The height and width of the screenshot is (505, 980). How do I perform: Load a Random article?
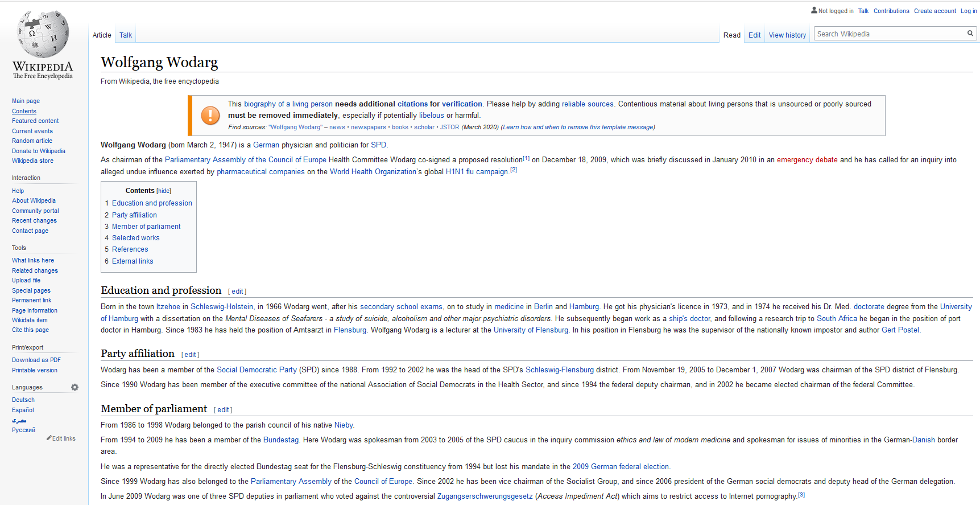tap(32, 141)
